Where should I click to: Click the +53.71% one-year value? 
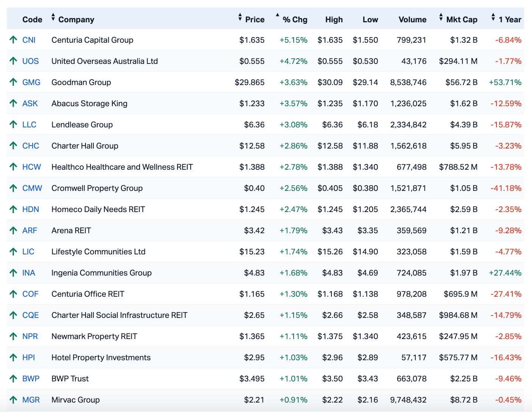coord(505,82)
